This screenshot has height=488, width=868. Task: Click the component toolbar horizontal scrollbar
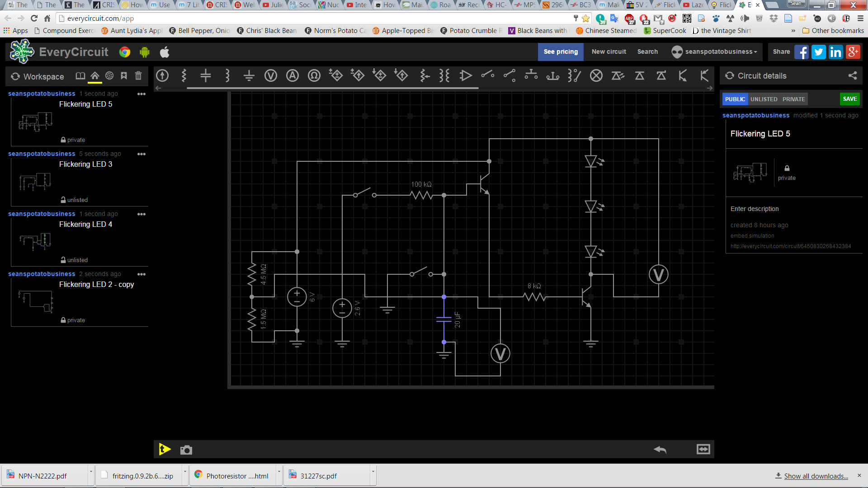click(x=332, y=88)
